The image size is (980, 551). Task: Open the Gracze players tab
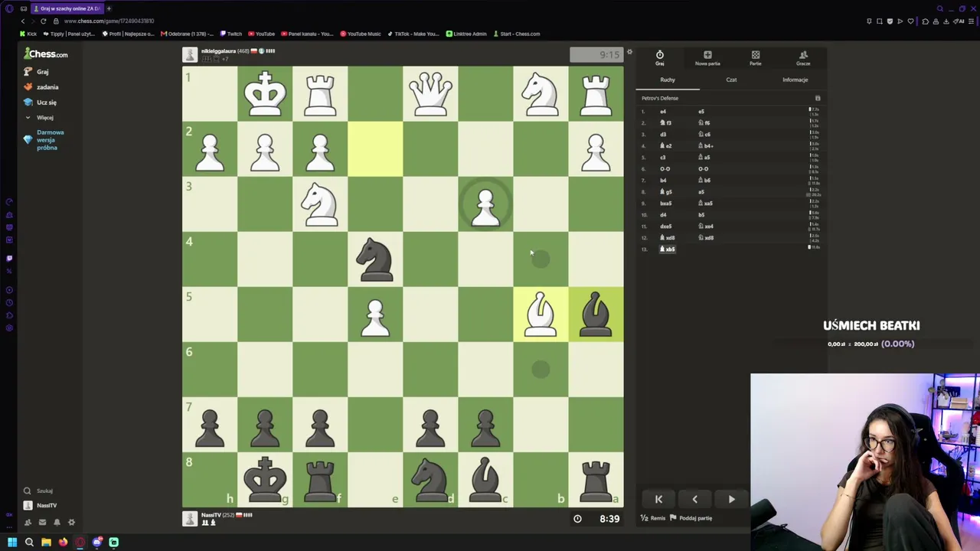[x=803, y=58]
